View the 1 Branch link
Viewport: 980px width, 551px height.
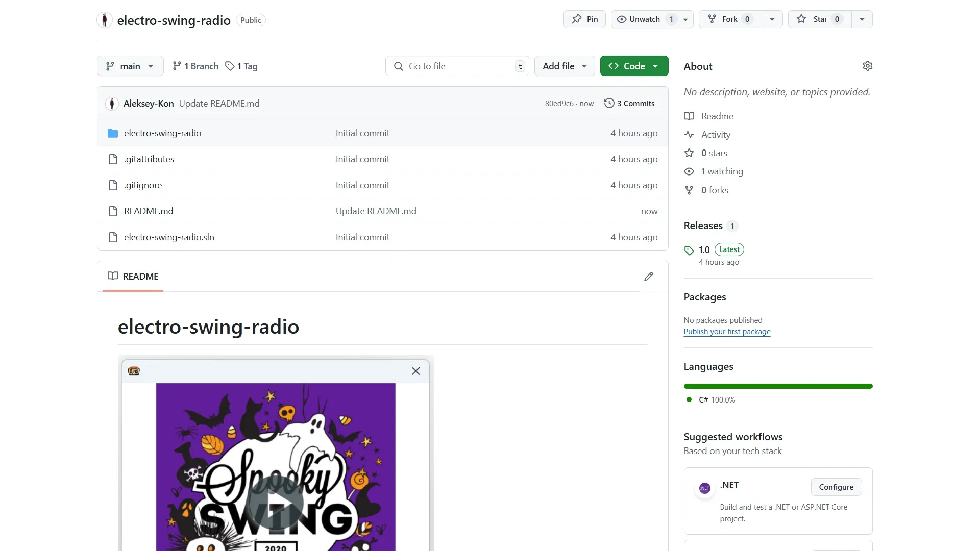pyautogui.click(x=195, y=66)
